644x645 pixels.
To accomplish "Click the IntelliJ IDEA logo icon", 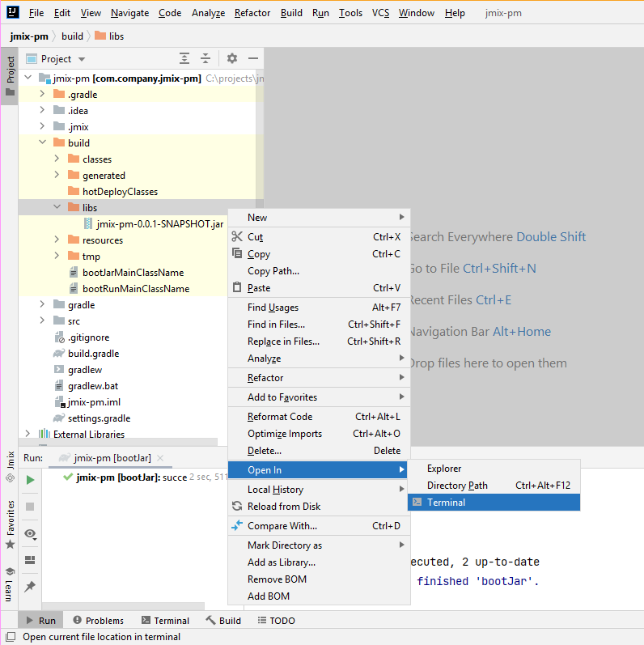I will point(13,12).
